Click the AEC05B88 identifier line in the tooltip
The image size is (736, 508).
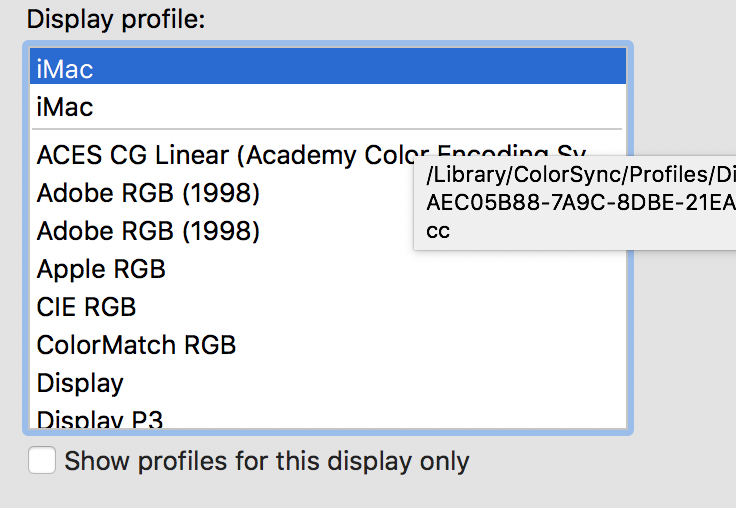coord(580,203)
